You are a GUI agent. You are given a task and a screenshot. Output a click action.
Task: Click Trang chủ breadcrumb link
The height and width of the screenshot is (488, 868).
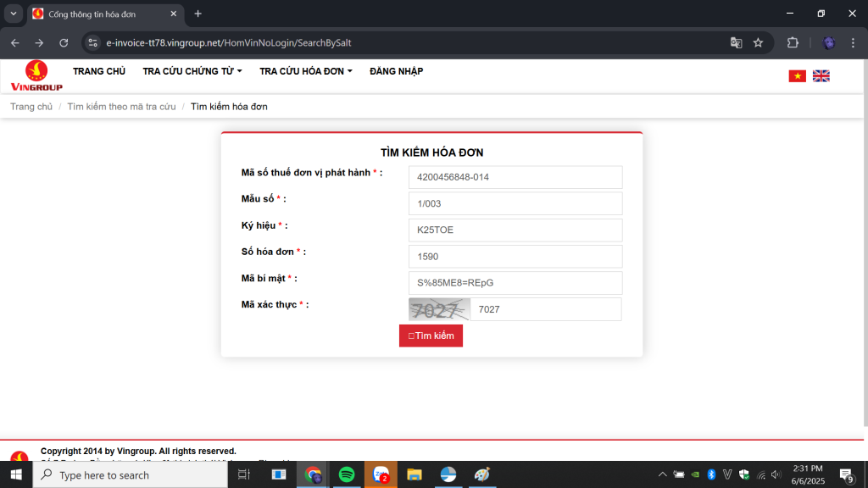[x=31, y=107]
